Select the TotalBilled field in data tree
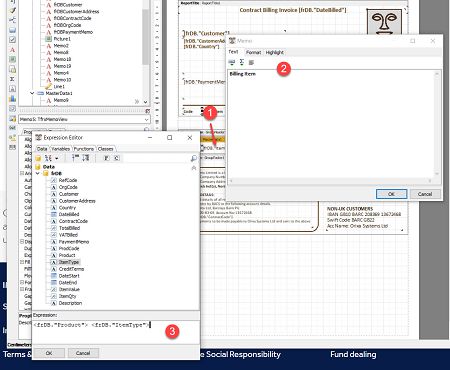450x370 pixels. (x=69, y=228)
